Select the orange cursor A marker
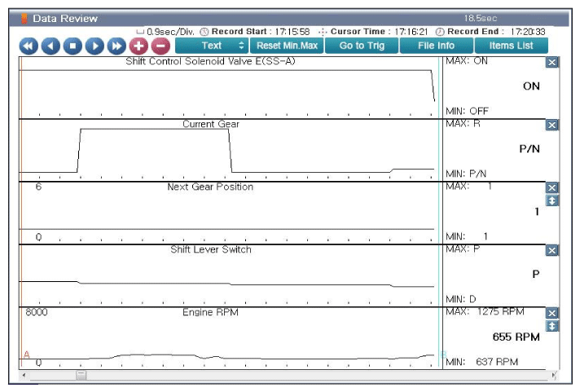580x392 pixels. point(27,355)
